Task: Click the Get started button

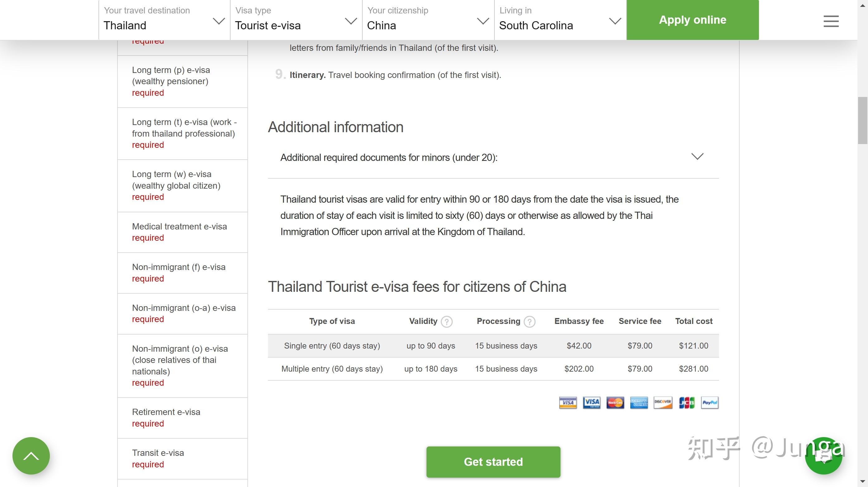Action: pyautogui.click(x=493, y=462)
